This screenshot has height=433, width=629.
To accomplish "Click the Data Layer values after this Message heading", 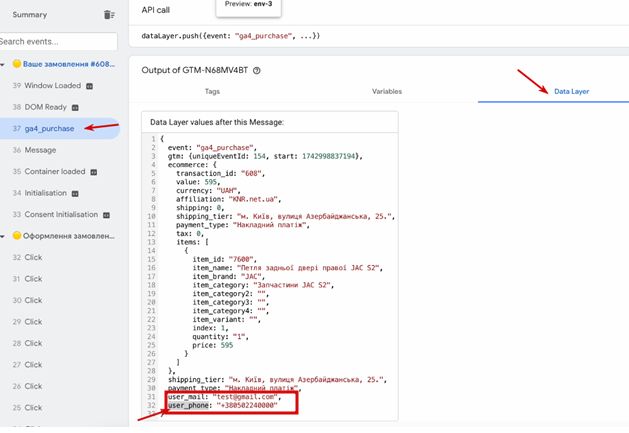I will (x=217, y=122).
